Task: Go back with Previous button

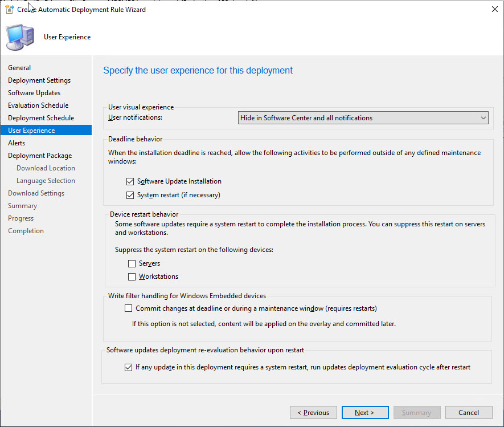Action: click(x=313, y=413)
